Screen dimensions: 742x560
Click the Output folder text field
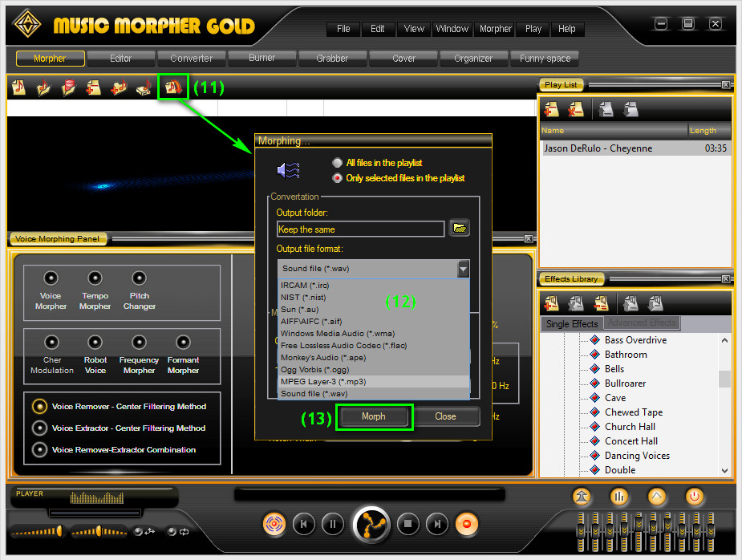click(361, 229)
